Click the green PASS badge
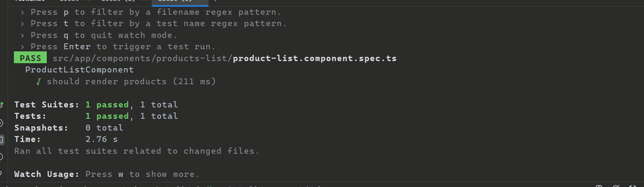 [x=30, y=58]
